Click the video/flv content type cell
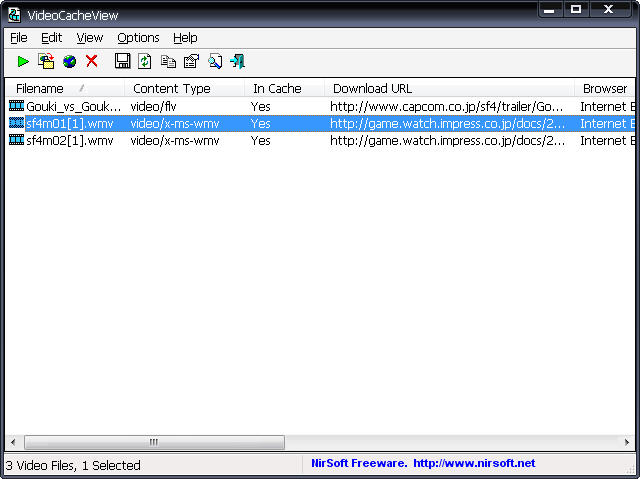Image resolution: width=640 pixels, height=479 pixels. point(153,106)
